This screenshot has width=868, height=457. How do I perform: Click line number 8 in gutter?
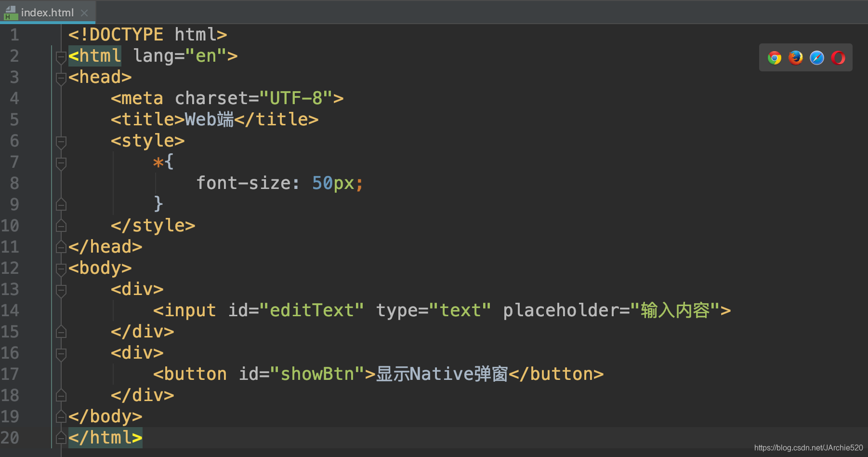tap(14, 183)
